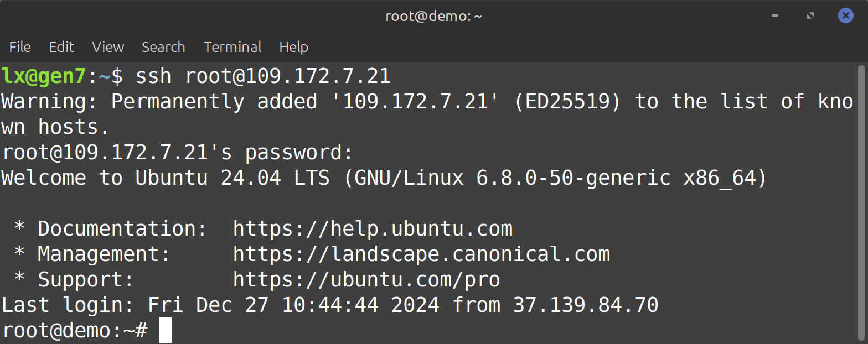
Task: Close the root@demo terminal window
Action: click(x=845, y=16)
